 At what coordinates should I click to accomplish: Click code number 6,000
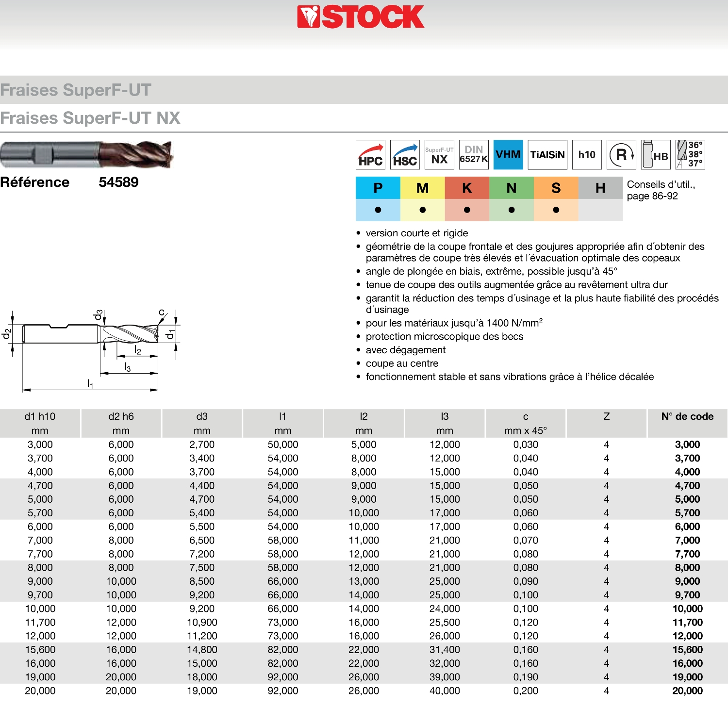click(x=687, y=526)
